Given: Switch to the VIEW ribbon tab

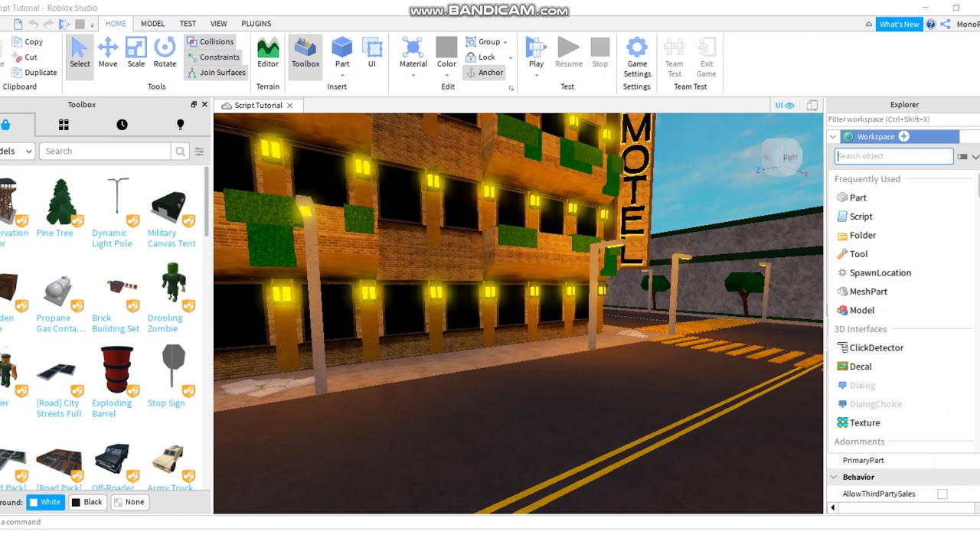Looking at the screenshot, I should click(219, 24).
